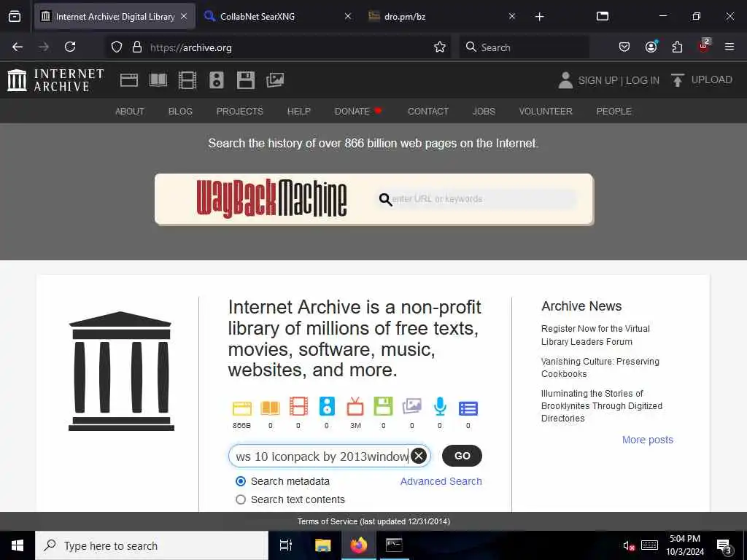Click the GO search button
Viewport: 747px width, 560px height.
coord(462,456)
